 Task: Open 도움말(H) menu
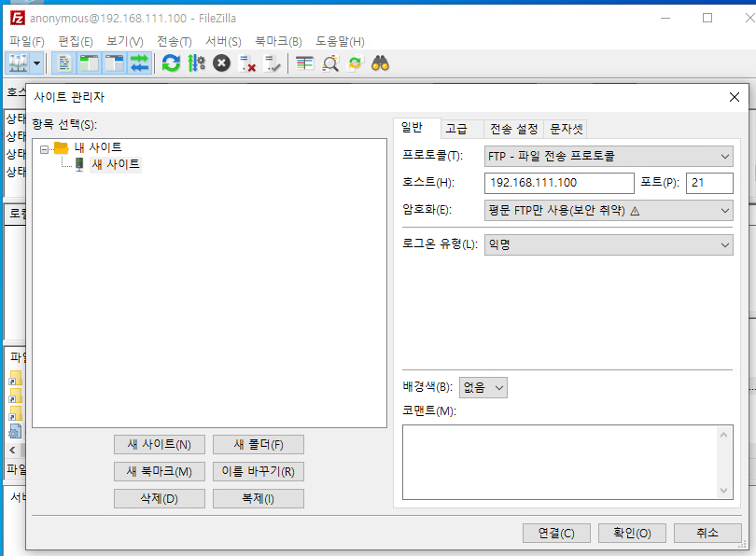pyautogui.click(x=340, y=41)
